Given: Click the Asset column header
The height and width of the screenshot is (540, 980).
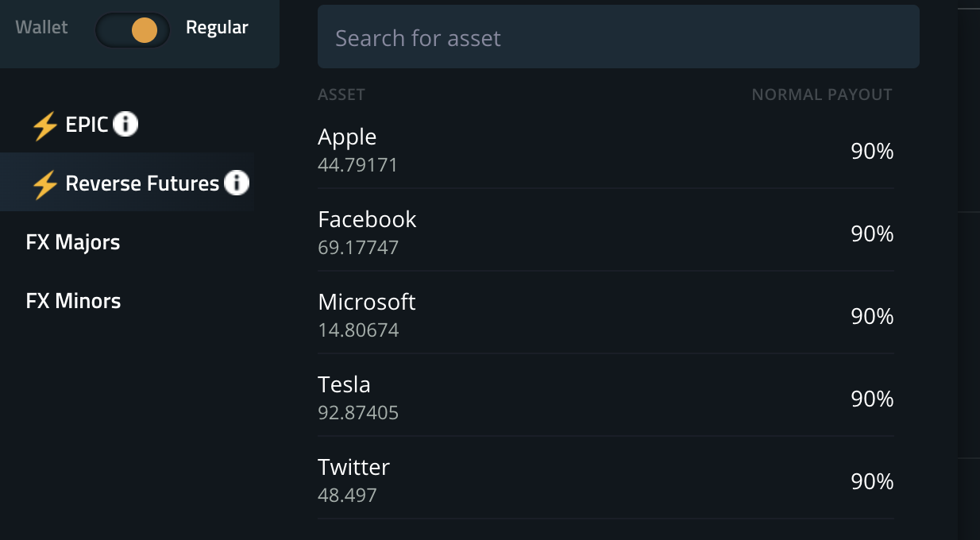Looking at the screenshot, I should pos(341,94).
